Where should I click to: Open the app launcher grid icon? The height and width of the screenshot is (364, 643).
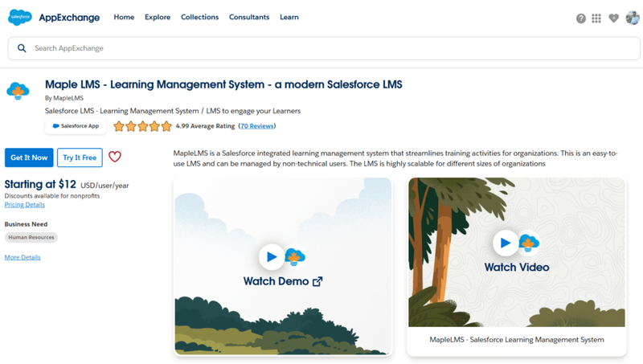pos(596,18)
